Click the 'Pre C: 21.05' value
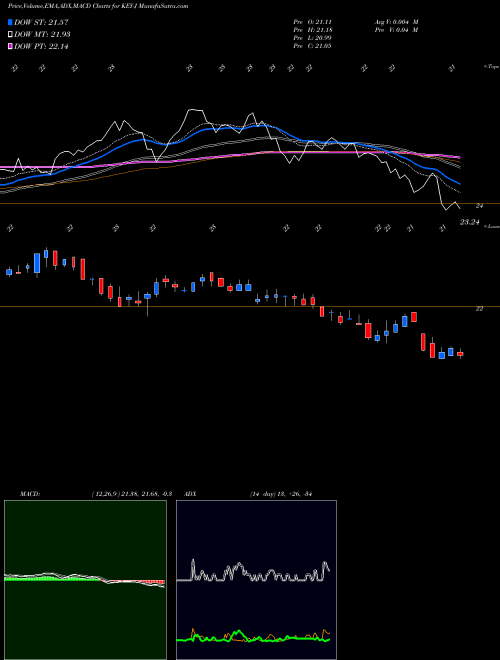The width and height of the screenshot is (500, 660). click(312, 46)
